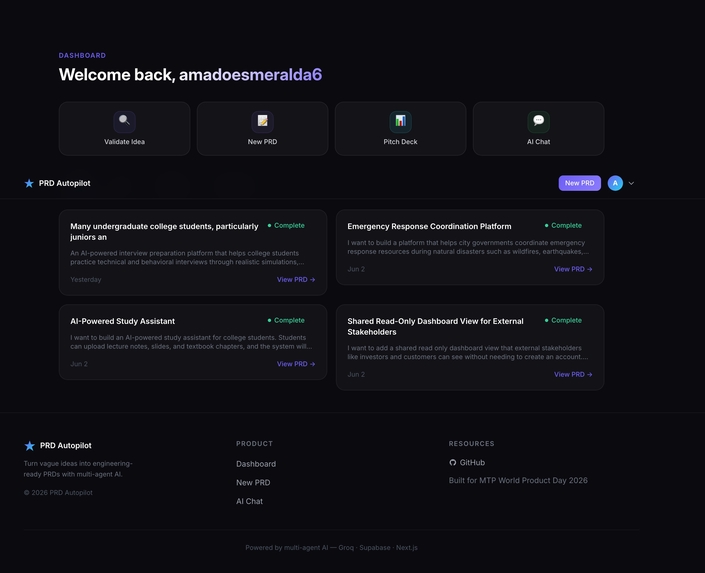705x573 pixels.
Task: Open the Validate Idea card label
Action: coord(125,142)
